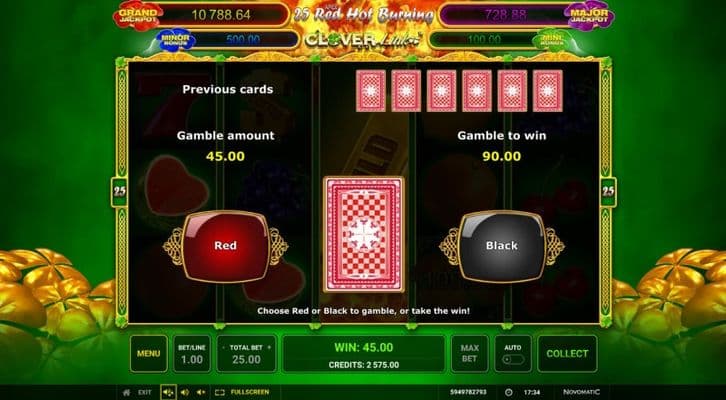Click the home Exit icon
The image size is (726, 400).
pyautogui.click(x=126, y=392)
